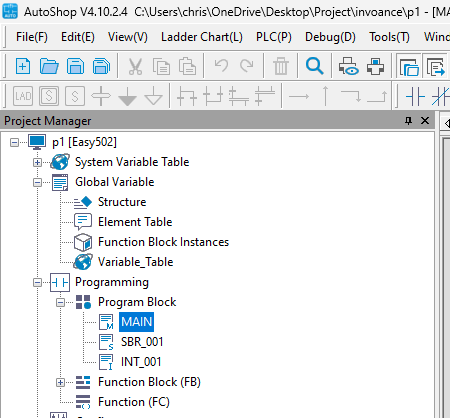Click the document export arrow icon
The width and height of the screenshot is (450, 418).
[436, 67]
